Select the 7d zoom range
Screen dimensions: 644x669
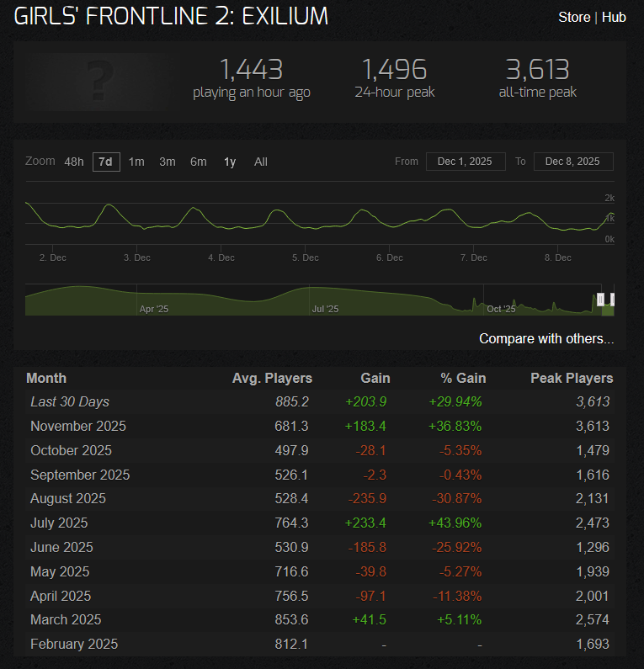point(106,162)
